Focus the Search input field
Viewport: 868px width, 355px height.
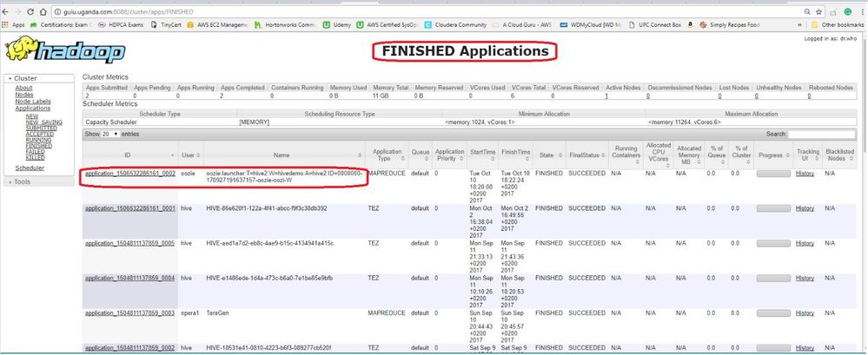(x=821, y=134)
